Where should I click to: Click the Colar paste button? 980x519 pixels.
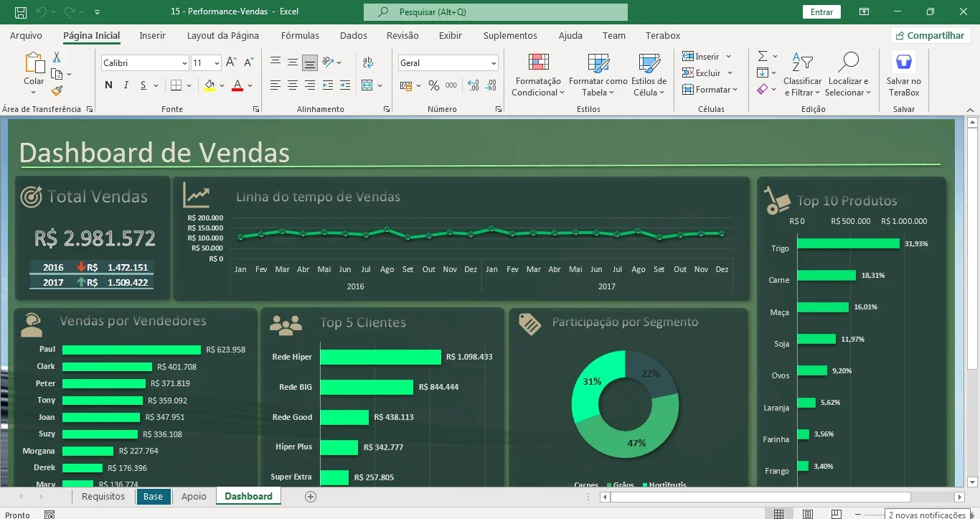coord(34,73)
